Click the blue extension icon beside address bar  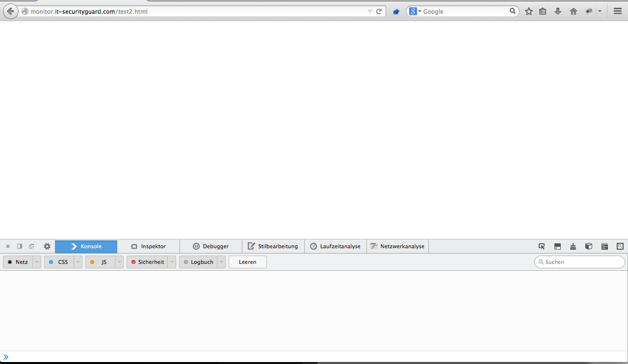(x=396, y=11)
